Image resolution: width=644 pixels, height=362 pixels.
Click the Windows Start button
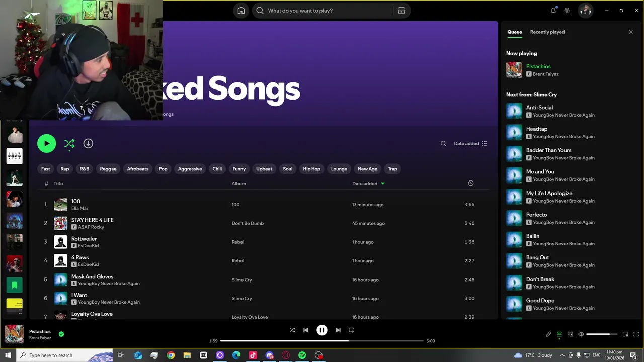[8, 355]
